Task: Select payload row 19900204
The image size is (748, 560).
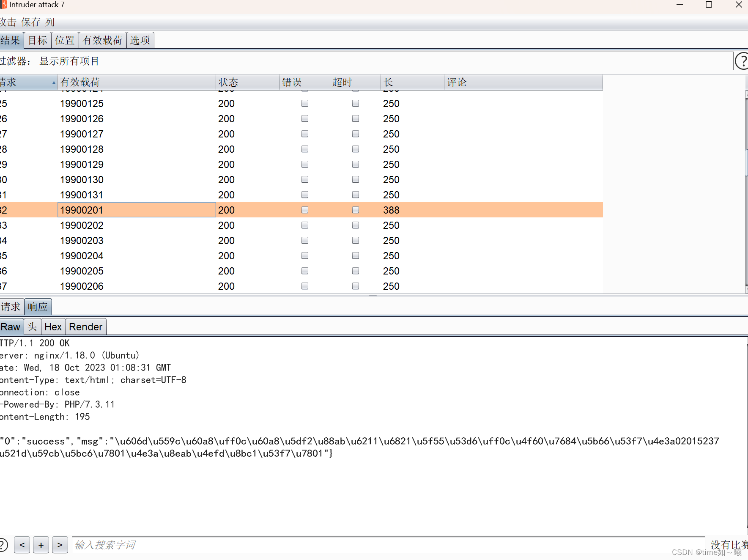Action: (301, 255)
